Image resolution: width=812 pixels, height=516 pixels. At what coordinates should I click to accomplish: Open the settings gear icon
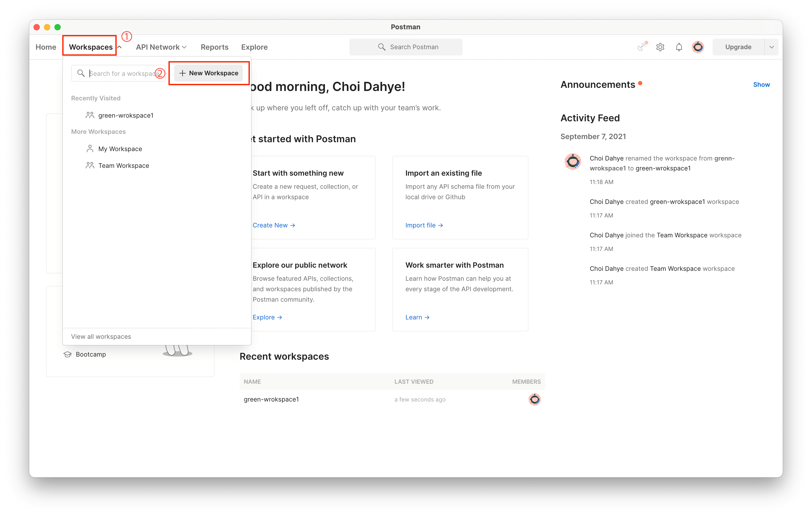click(660, 47)
